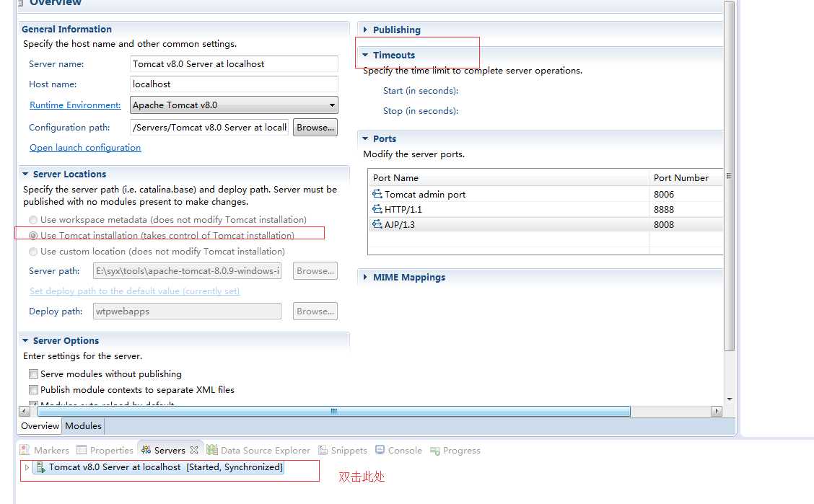This screenshot has width=814, height=504.
Task: Click Browse next to Server path
Action: pos(315,270)
